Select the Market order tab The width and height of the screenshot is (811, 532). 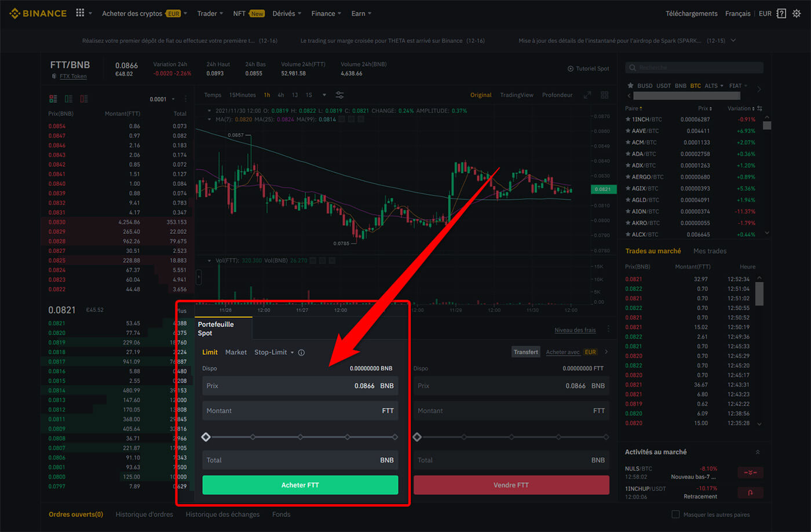(x=236, y=353)
